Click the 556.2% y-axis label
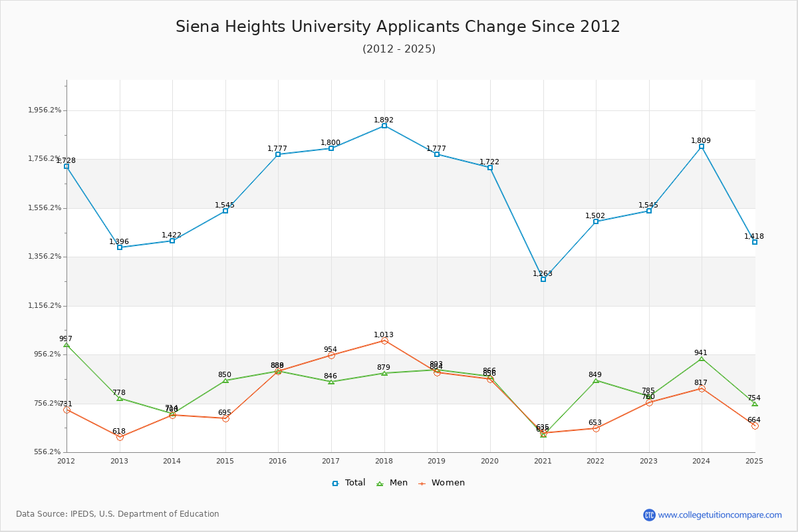The height and width of the screenshot is (532, 798). [48, 452]
